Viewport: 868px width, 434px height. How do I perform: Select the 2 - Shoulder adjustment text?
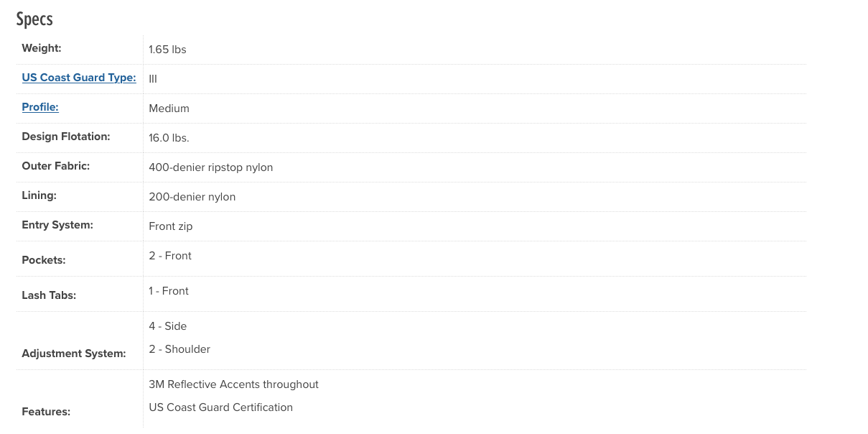pos(179,349)
